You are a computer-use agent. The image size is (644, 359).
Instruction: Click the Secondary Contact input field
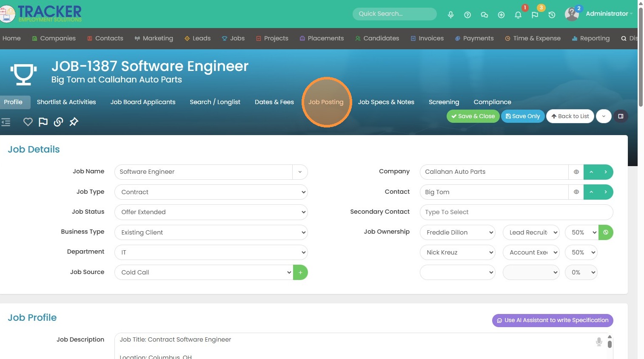click(516, 212)
